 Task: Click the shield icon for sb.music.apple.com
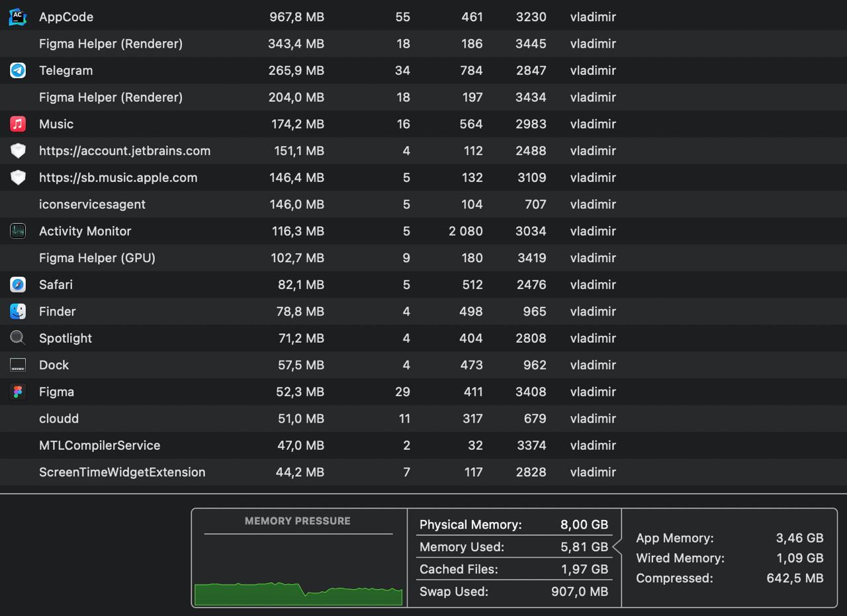(x=18, y=177)
